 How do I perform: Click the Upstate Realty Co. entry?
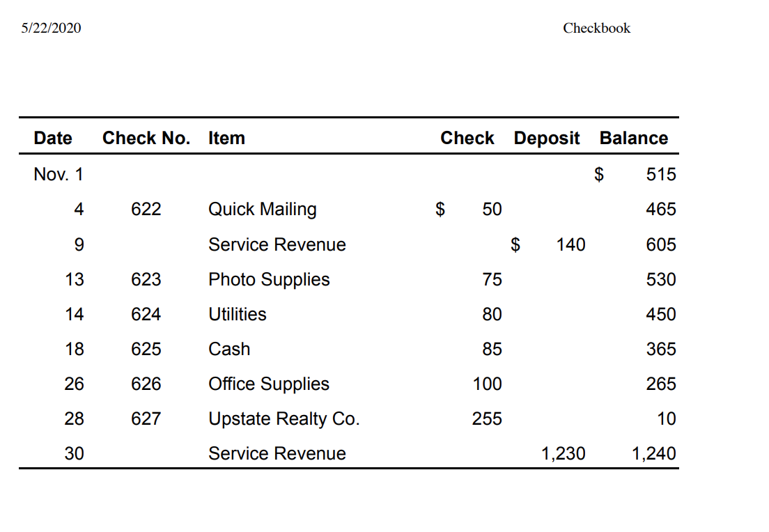[x=283, y=418]
